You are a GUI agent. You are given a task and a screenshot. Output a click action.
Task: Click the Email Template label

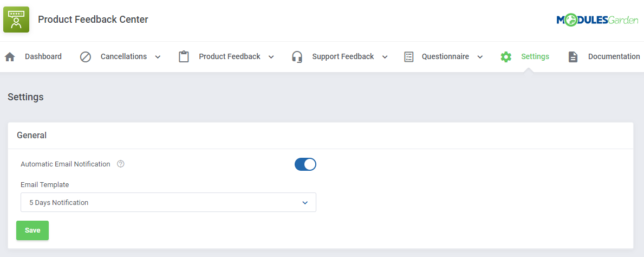coord(45,185)
